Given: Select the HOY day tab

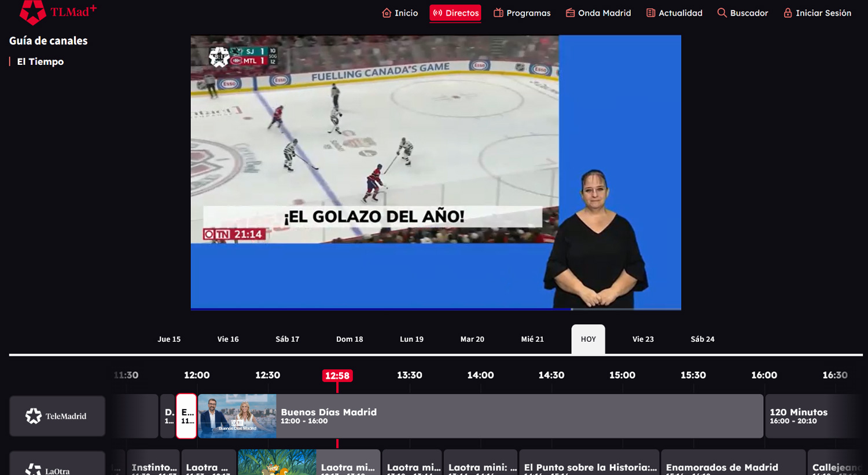Looking at the screenshot, I should tap(589, 339).
